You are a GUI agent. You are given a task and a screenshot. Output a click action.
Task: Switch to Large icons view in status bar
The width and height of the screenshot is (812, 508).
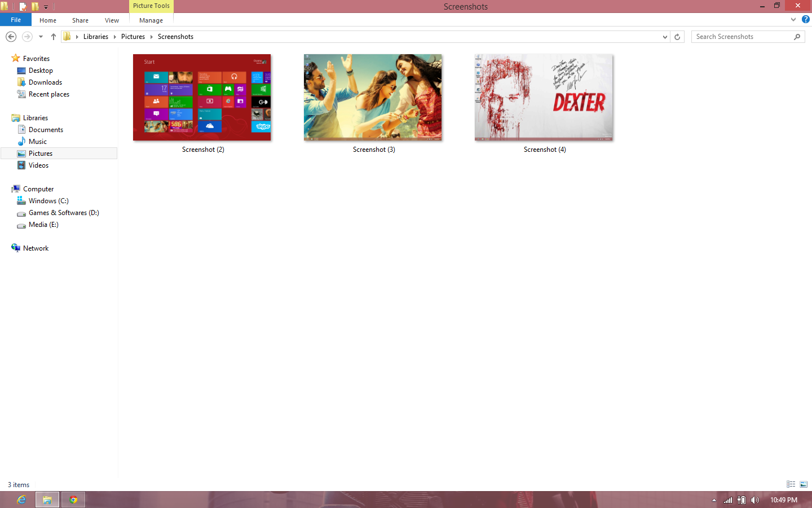coord(804,484)
